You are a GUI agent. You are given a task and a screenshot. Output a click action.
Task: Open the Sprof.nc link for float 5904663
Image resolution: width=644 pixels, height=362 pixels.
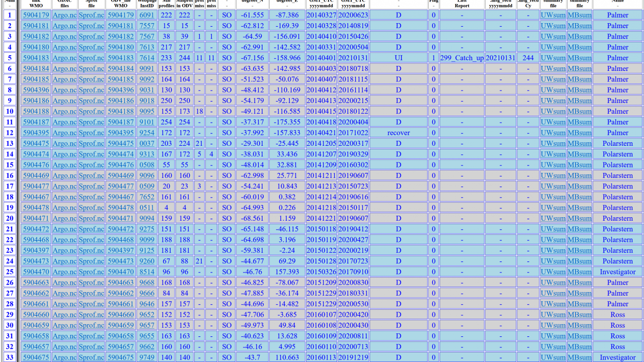(92, 283)
